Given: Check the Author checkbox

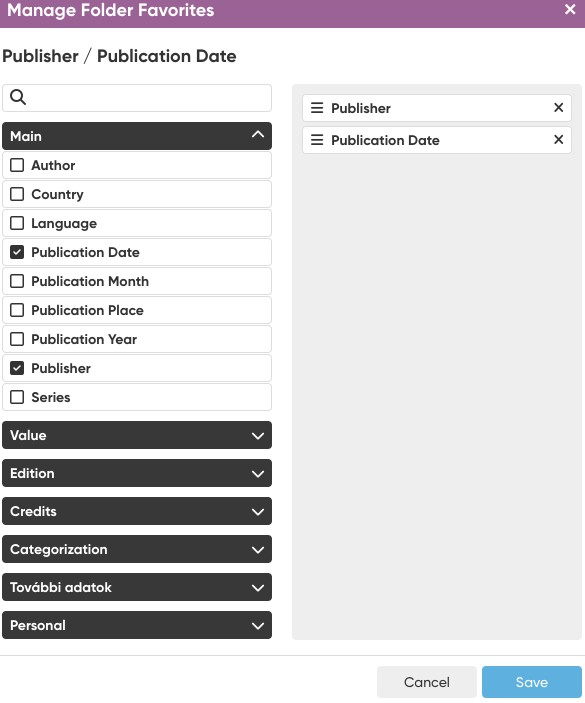Looking at the screenshot, I should [x=17, y=165].
